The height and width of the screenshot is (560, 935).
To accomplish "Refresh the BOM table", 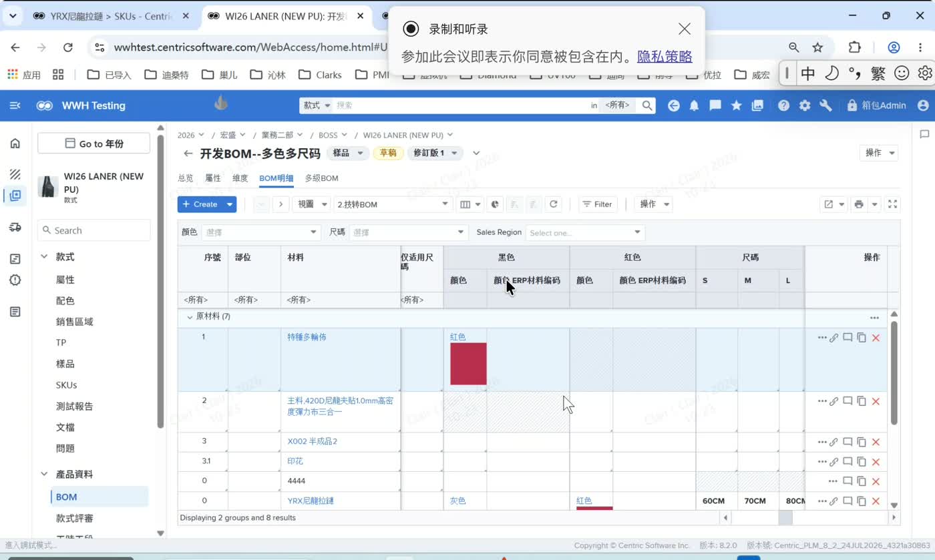I will tap(553, 204).
